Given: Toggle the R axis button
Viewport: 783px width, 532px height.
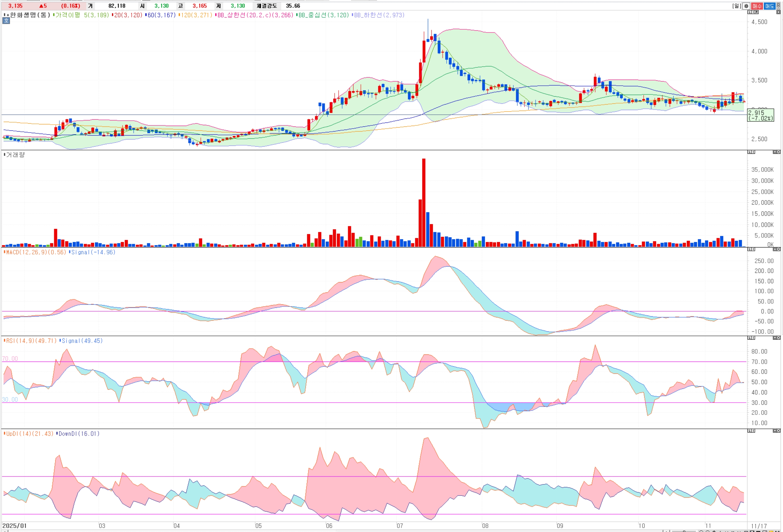Looking at the screenshot, I should coord(757,12).
